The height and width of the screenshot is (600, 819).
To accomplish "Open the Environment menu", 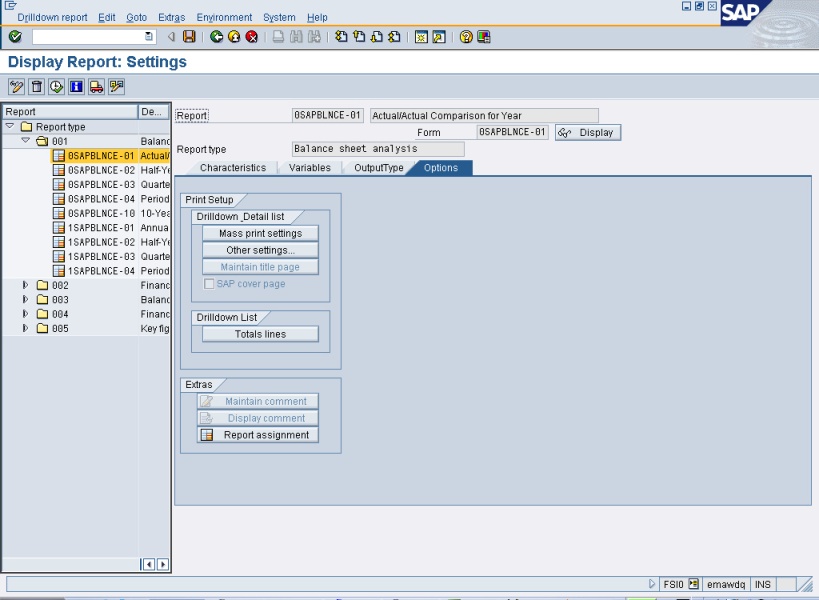I will pyautogui.click(x=224, y=18).
